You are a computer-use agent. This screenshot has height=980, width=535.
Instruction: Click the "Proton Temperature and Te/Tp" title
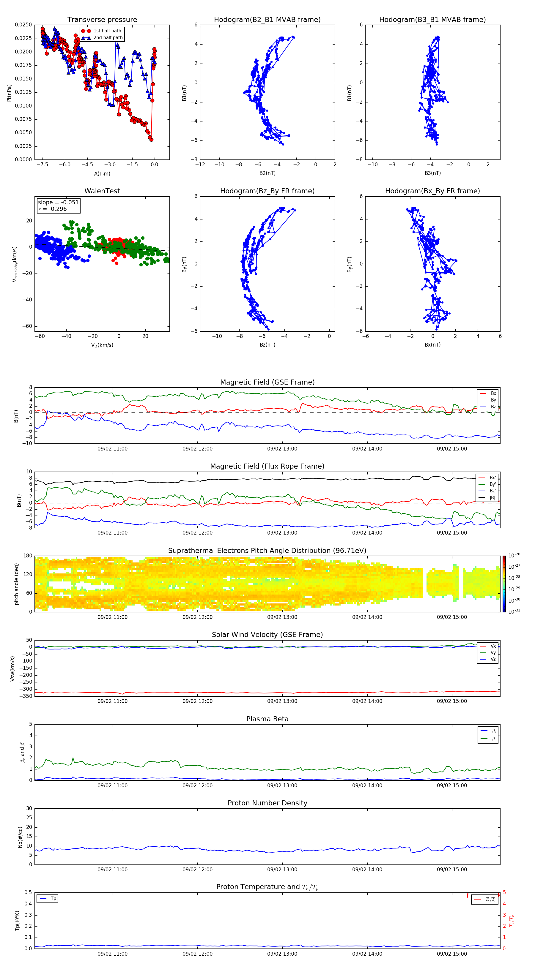[x=267, y=887]
